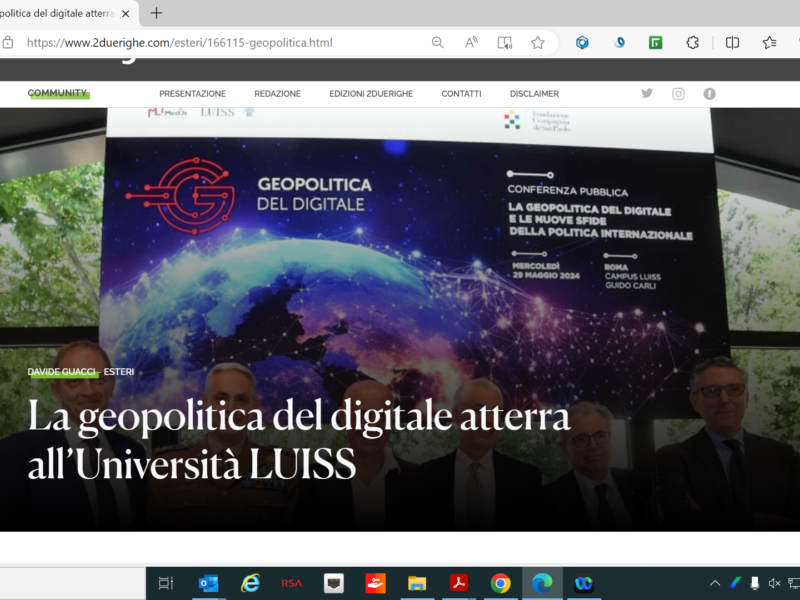Go to the PRESENTAZIONE page
800x600 pixels.
pyautogui.click(x=192, y=94)
